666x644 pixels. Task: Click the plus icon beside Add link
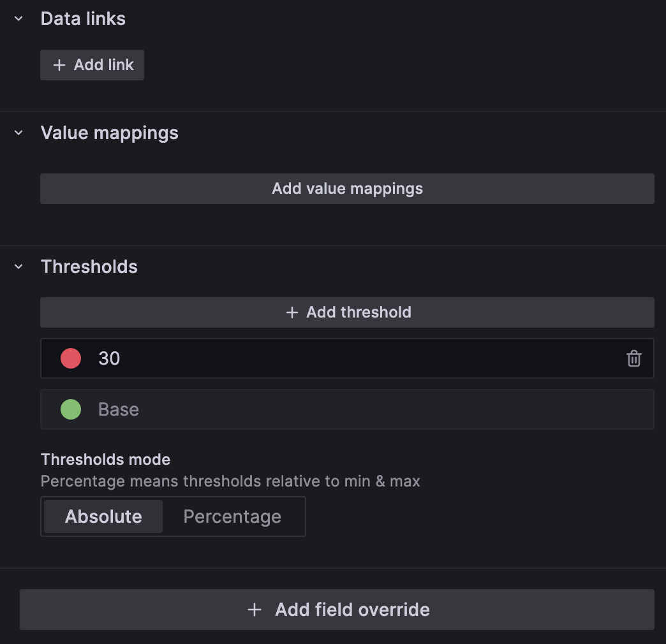coord(59,65)
